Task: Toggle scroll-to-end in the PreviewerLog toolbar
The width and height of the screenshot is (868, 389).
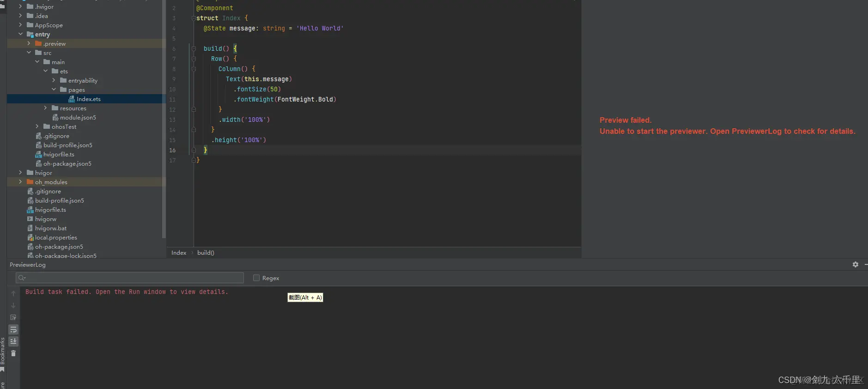Action: (x=13, y=341)
